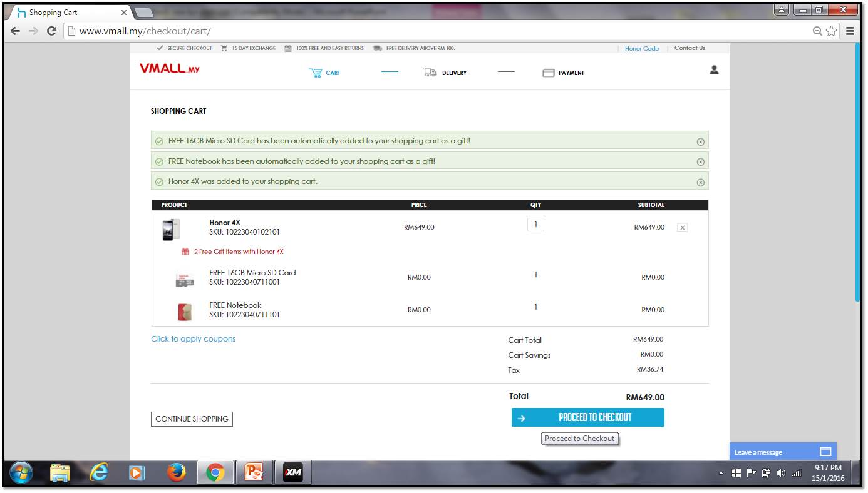The height and width of the screenshot is (493, 868).
Task: Click the gift icon beside free items
Action: [x=185, y=252]
